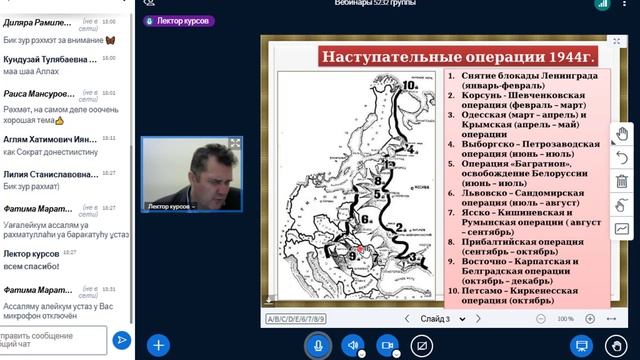Reset zoom via the 100% label
The width and height of the screenshot is (640, 360).
point(565,319)
